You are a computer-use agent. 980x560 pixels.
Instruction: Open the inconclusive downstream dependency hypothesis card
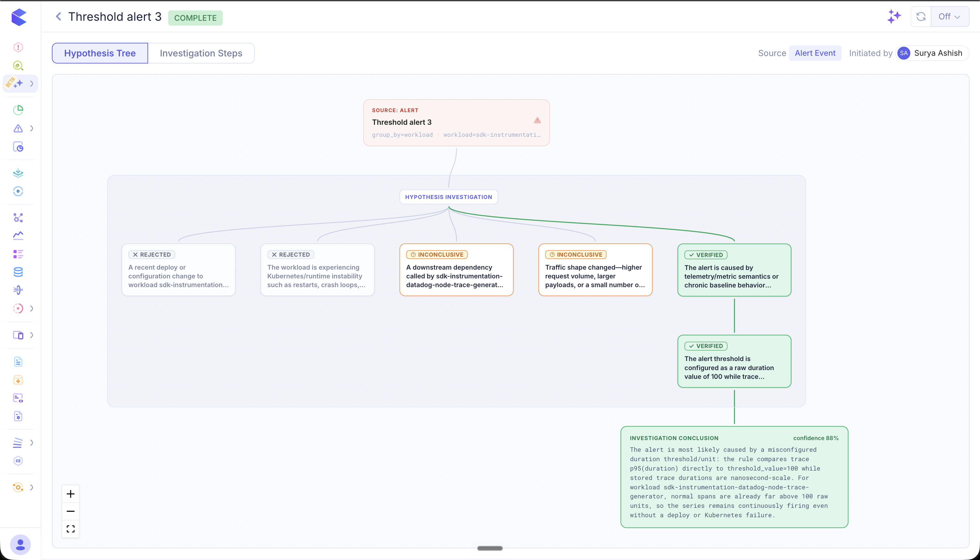pyautogui.click(x=456, y=270)
